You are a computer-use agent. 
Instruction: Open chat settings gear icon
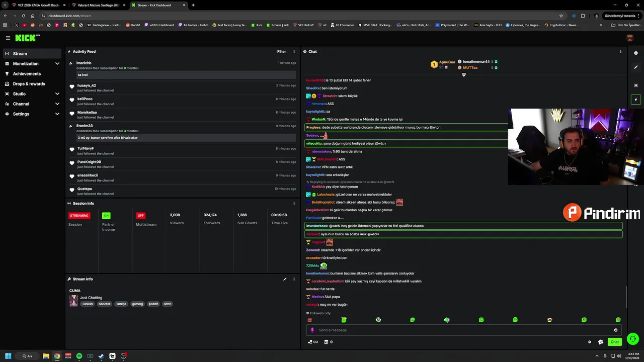(590, 342)
